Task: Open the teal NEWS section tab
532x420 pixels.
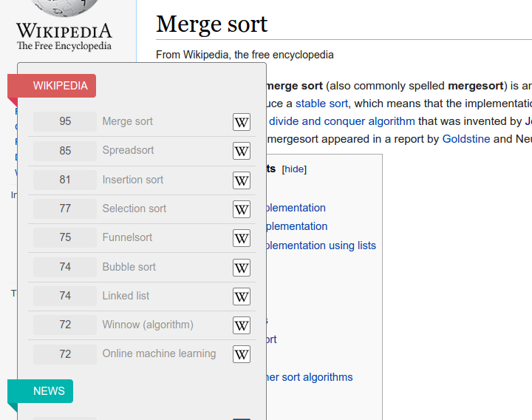Action: tap(49, 391)
